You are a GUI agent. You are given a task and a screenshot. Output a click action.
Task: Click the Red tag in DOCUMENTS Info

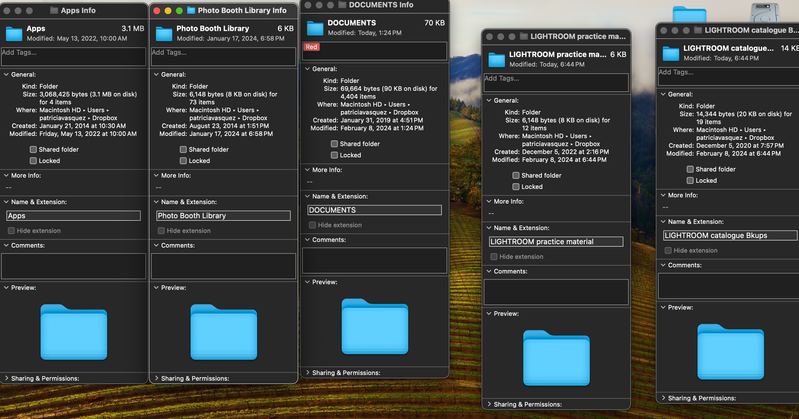(x=311, y=47)
